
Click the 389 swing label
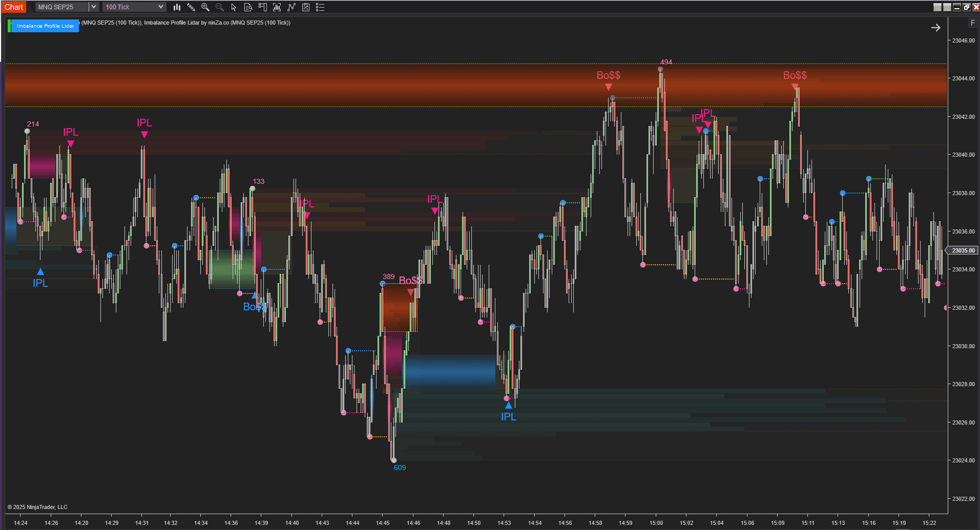388,277
